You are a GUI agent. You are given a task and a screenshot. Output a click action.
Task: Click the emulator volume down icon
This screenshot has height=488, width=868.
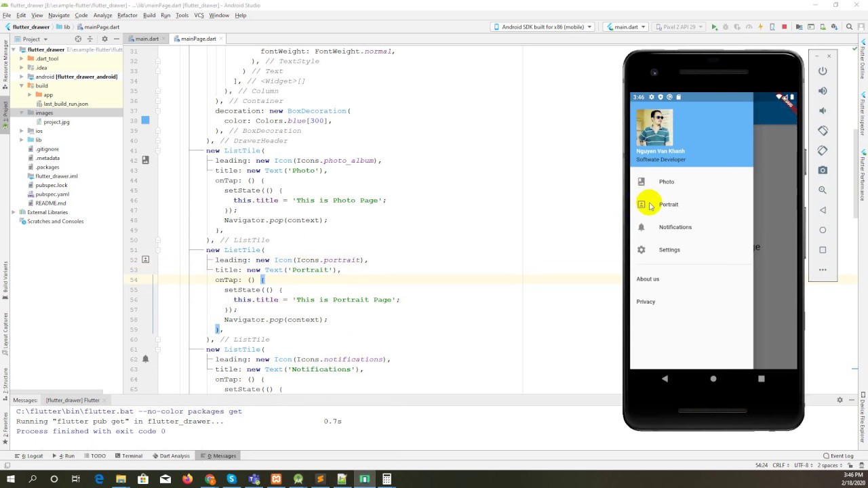coord(823,110)
